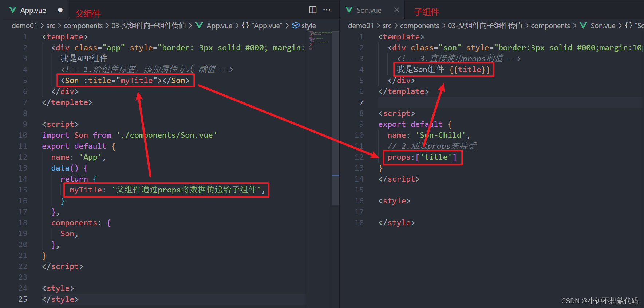Click <div class="son"> line in Son.vue
Viewport: 644px width, 308px height.
(515, 47)
